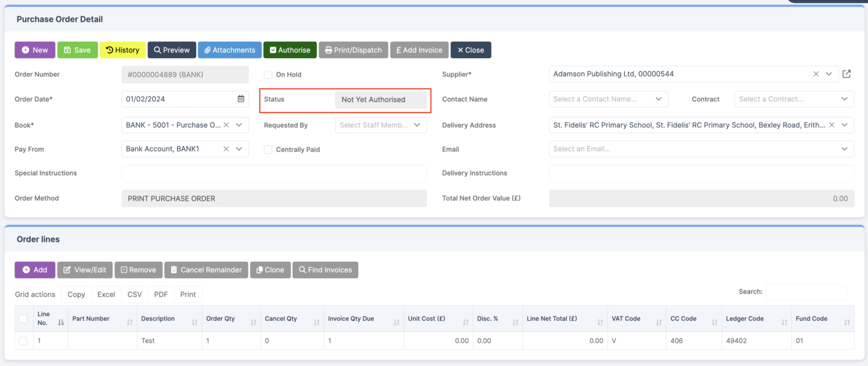Create a new purchase order with the New icon

[x=34, y=50]
